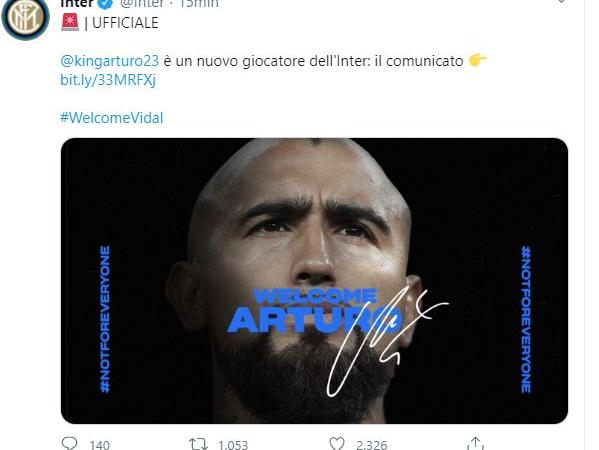Open the Inter profile avatar
This screenshot has width=599, height=450.
pyautogui.click(x=25, y=17)
